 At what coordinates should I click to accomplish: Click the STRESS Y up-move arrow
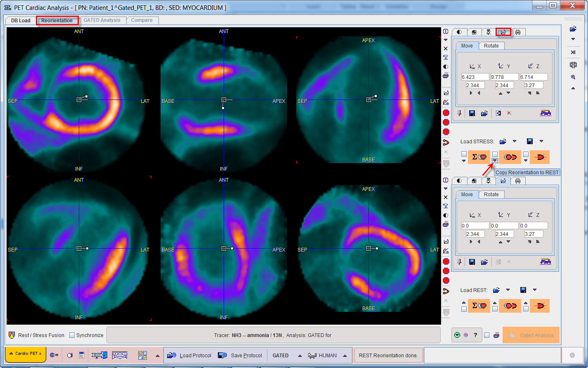click(x=501, y=93)
